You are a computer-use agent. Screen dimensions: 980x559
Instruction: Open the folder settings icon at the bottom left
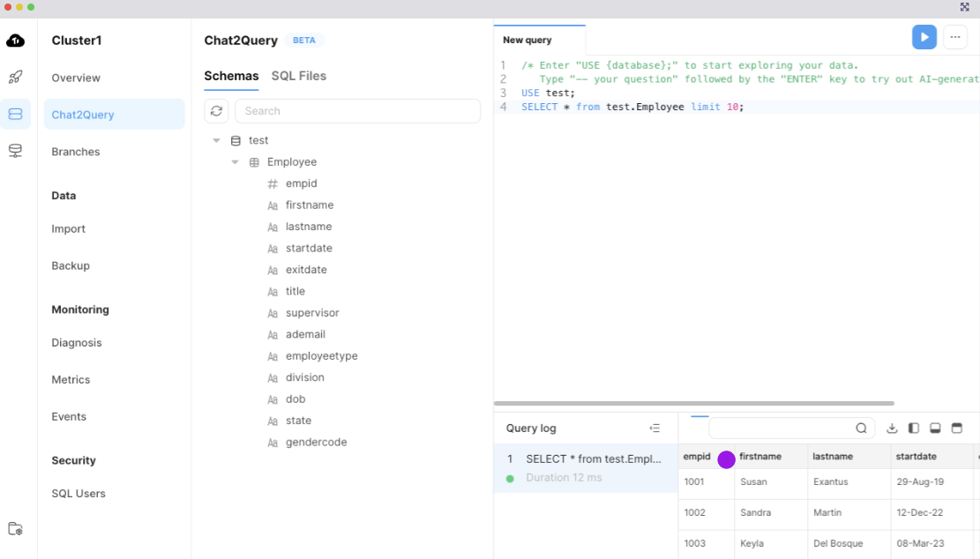(x=16, y=528)
